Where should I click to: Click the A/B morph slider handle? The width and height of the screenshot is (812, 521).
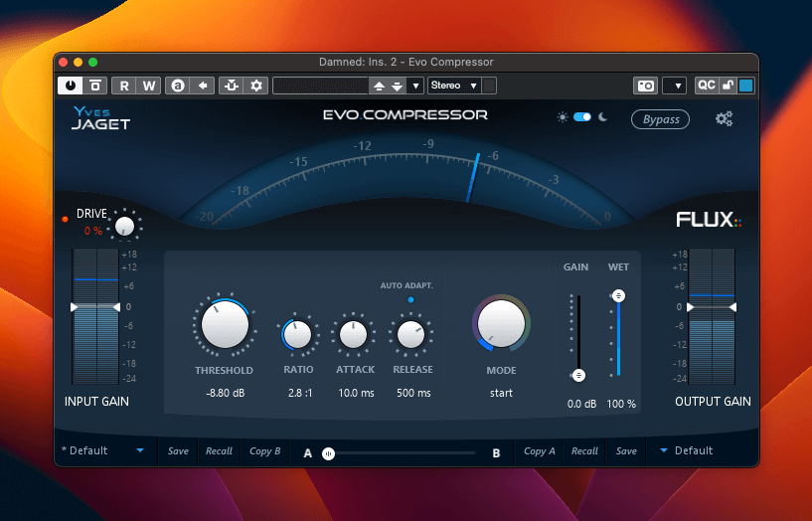point(328,453)
